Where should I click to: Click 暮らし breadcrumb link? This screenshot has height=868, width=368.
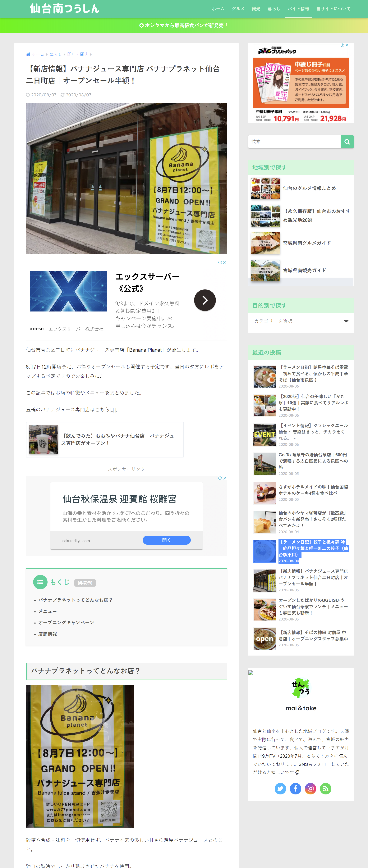pyautogui.click(x=56, y=54)
